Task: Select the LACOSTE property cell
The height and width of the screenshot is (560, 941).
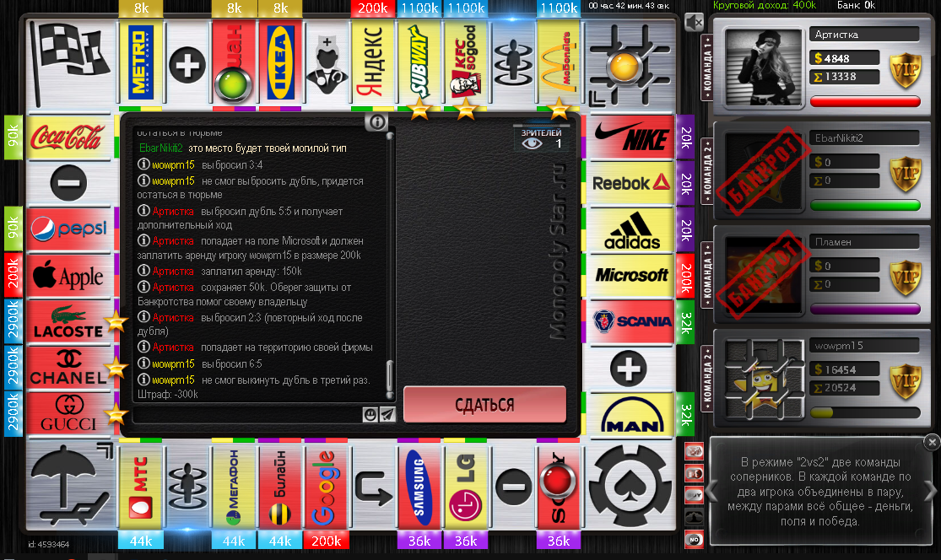Action: (x=69, y=321)
